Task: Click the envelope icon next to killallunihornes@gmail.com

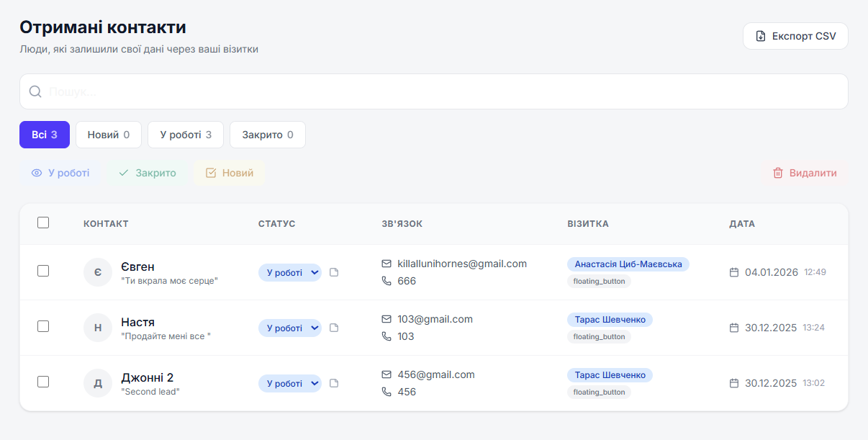Action: point(386,264)
